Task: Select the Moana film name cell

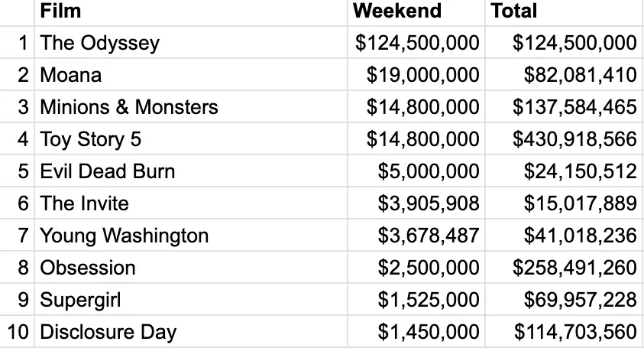Action: coord(191,74)
